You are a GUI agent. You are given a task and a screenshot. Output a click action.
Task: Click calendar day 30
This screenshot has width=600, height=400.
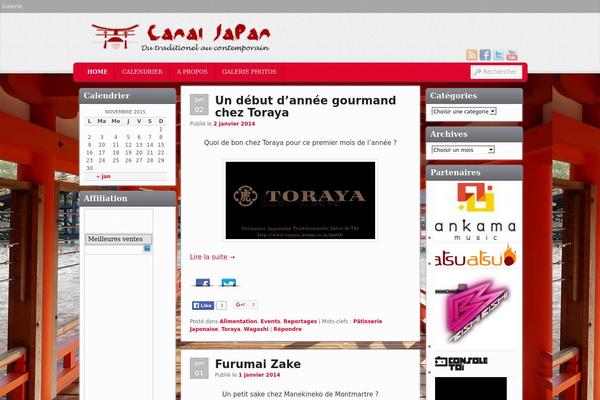[x=90, y=168]
